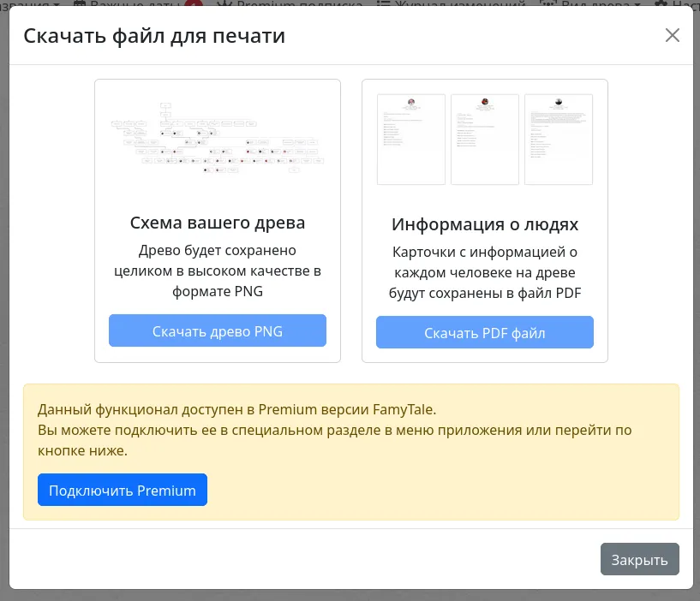Click the rightmost person card PDF preview
Image resolution: width=700 pixels, height=601 pixels.
tap(558, 140)
